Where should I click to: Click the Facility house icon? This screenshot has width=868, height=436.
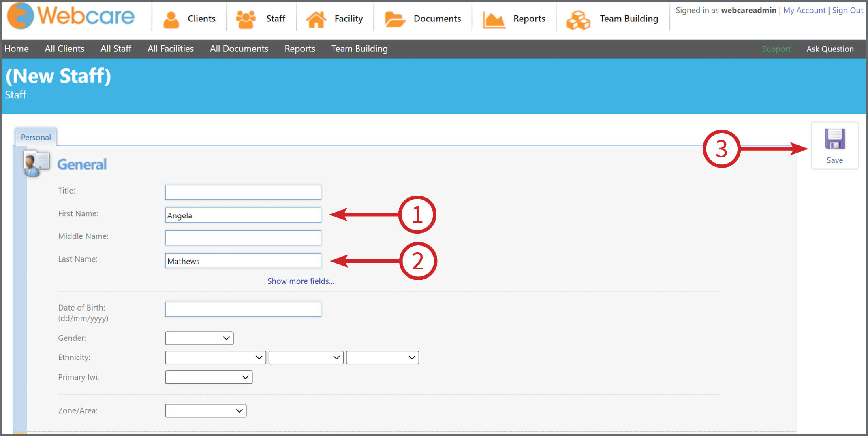316,18
